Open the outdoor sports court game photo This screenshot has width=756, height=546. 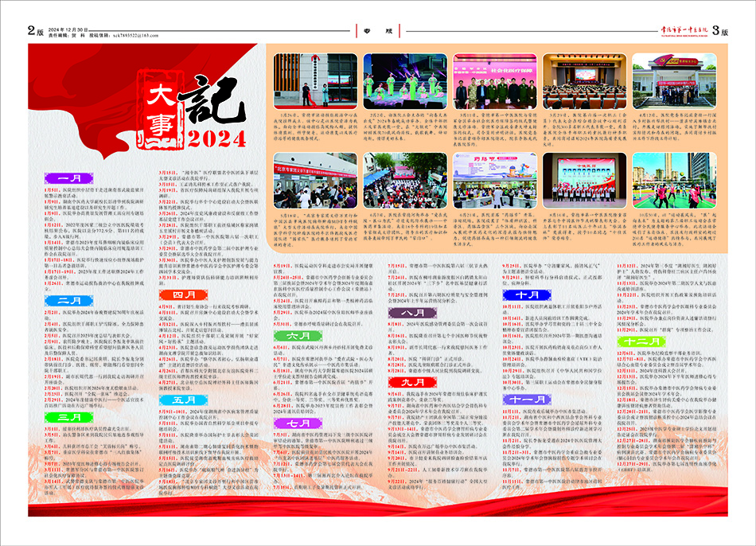pos(674,181)
